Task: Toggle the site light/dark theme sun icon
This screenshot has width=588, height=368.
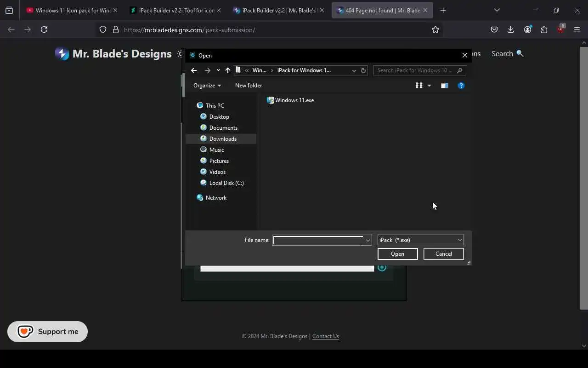Action: [x=180, y=54]
